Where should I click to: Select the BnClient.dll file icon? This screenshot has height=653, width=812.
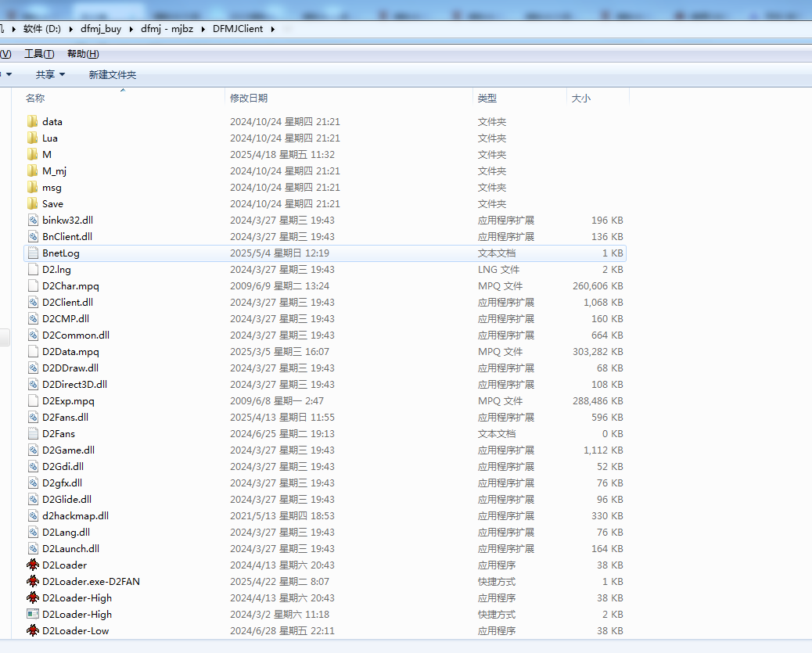(33, 237)
